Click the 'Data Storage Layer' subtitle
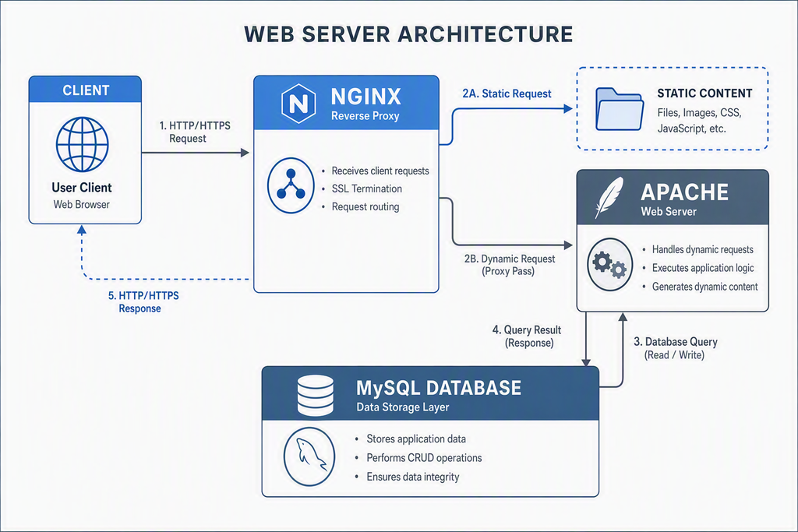Screen dimensions: 798x532 (x=403, y=407)
